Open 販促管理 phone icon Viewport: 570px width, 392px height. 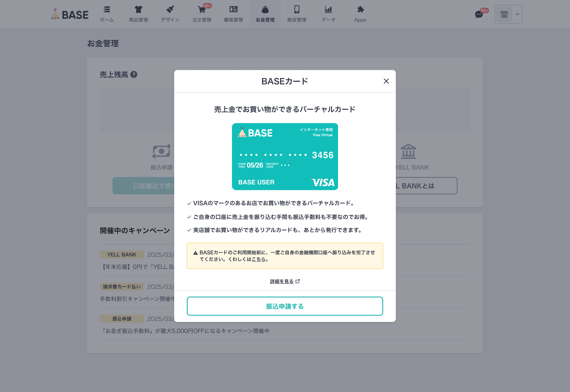[297, 10]
